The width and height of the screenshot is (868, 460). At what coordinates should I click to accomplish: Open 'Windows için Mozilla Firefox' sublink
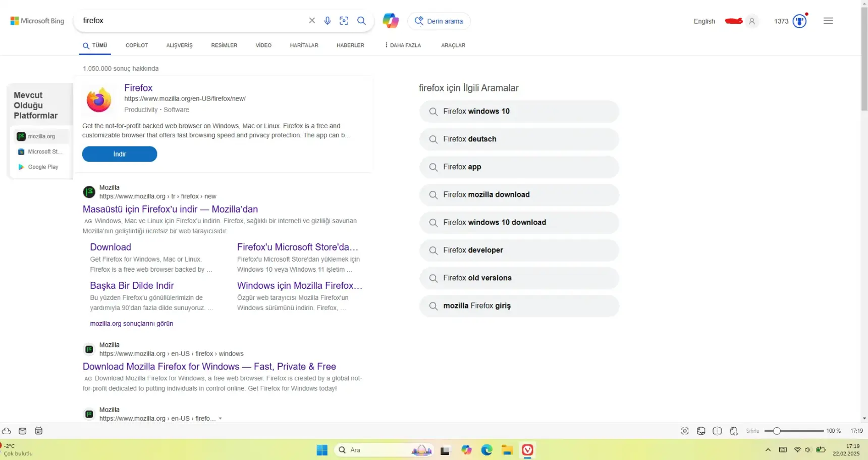[x=300, y=285]
